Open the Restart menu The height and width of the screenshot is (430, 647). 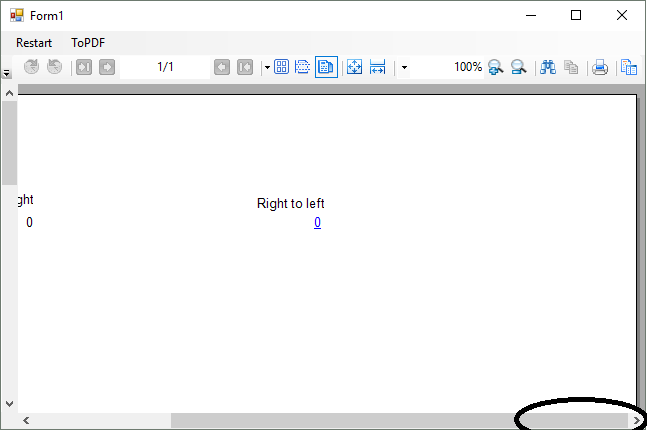(x=34, y=43)
